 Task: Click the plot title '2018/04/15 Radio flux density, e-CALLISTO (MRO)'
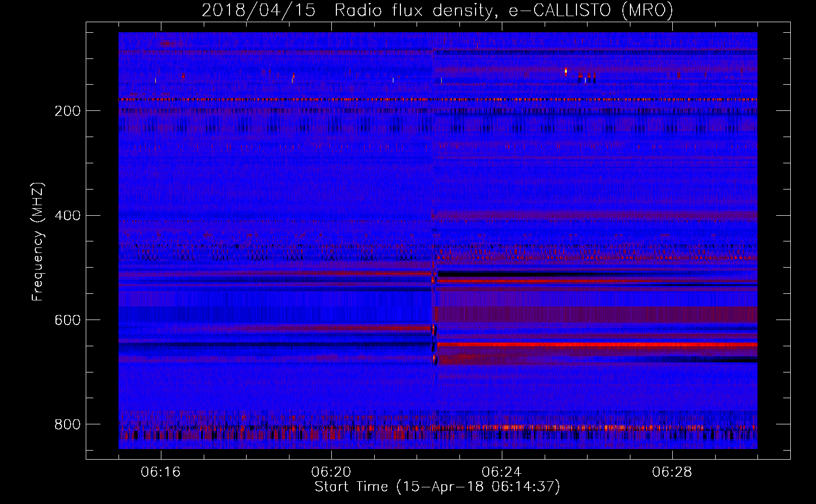click(437, 10)
